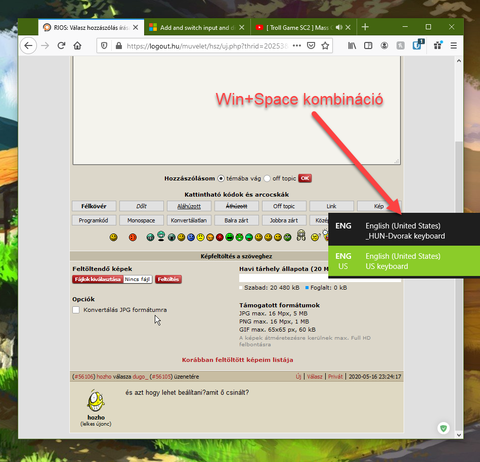Click into the comment text area

[237, 110]
